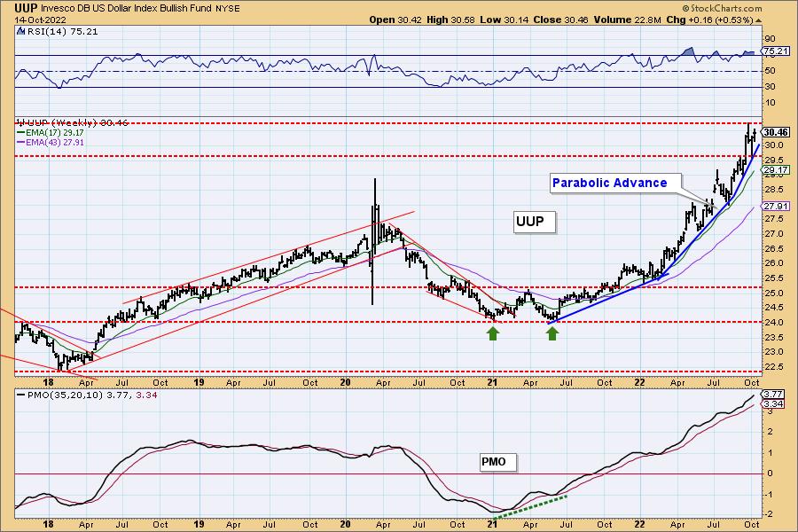Click the black PMO legend line swatch
The width and height of the screenshot is (798, 532).
coord(21,395)
